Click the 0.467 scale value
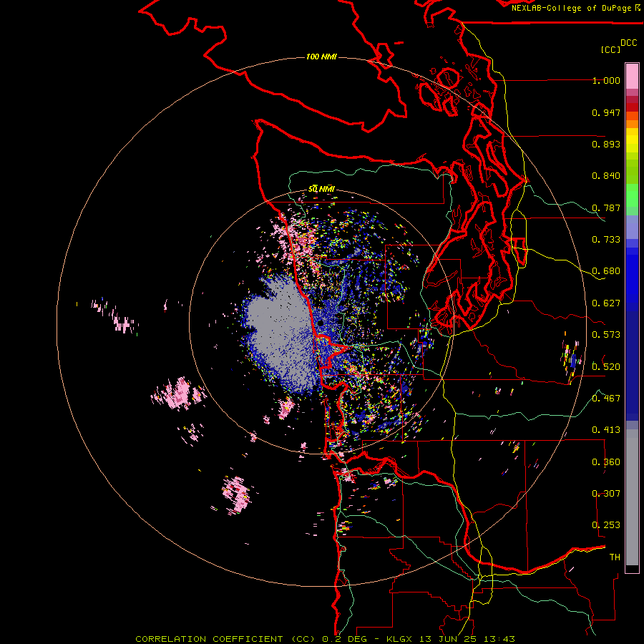Image resolution: width=644 pixels, height=644 pixels. pyautogui.click(x=606, y=398)
